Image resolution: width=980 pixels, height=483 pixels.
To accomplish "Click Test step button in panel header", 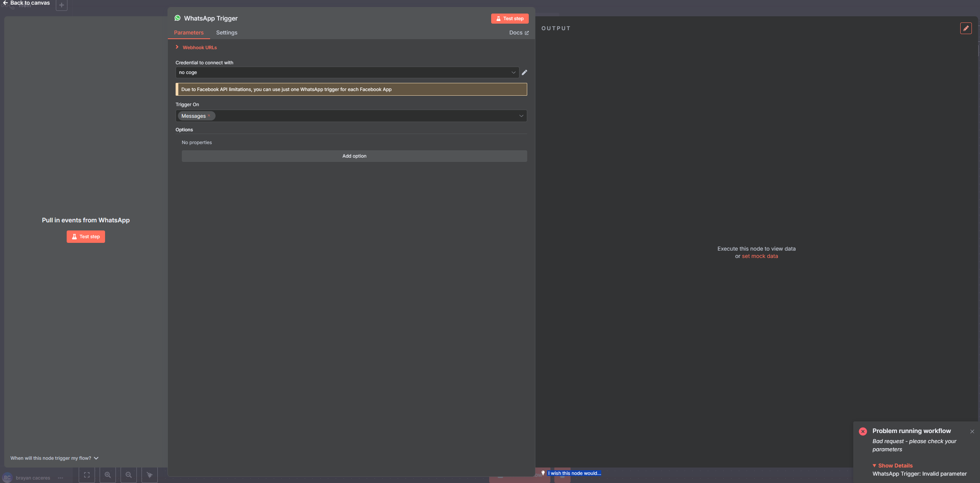I will [x=510, y=19].
